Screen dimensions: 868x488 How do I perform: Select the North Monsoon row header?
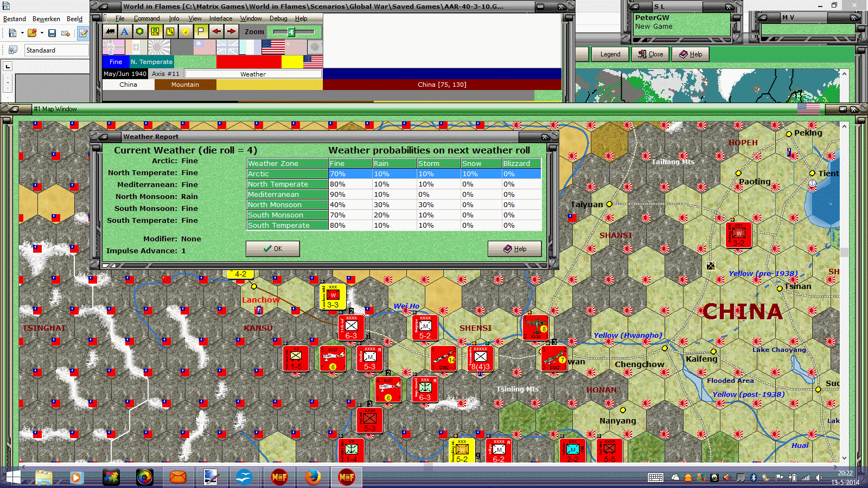click(288, 205)
